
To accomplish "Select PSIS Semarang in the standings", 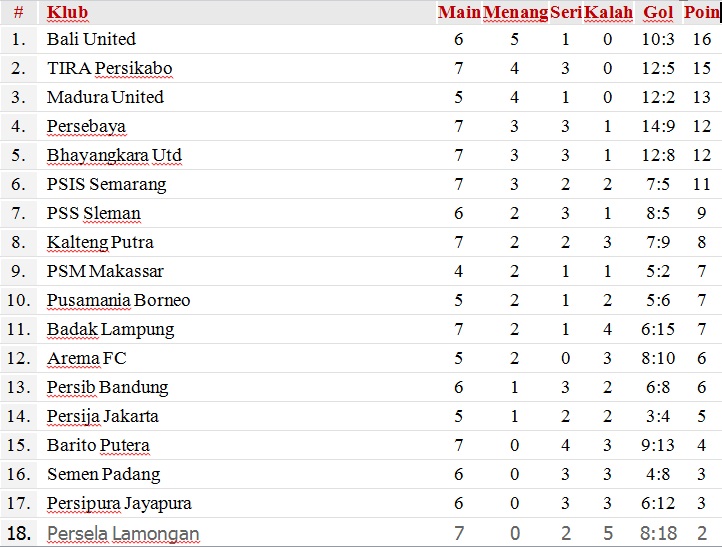I will 106,184.
